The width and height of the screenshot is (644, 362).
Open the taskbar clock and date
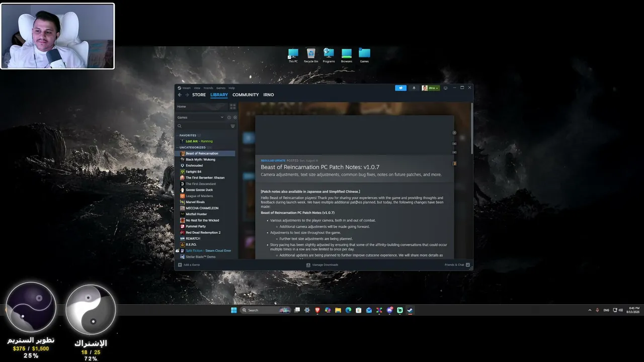tap(633, 310)
